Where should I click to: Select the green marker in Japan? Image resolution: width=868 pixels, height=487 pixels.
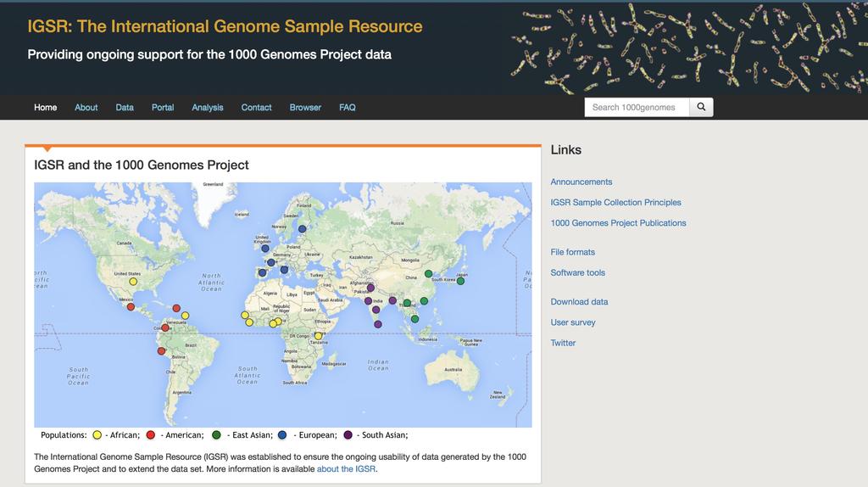coord(460,281)
